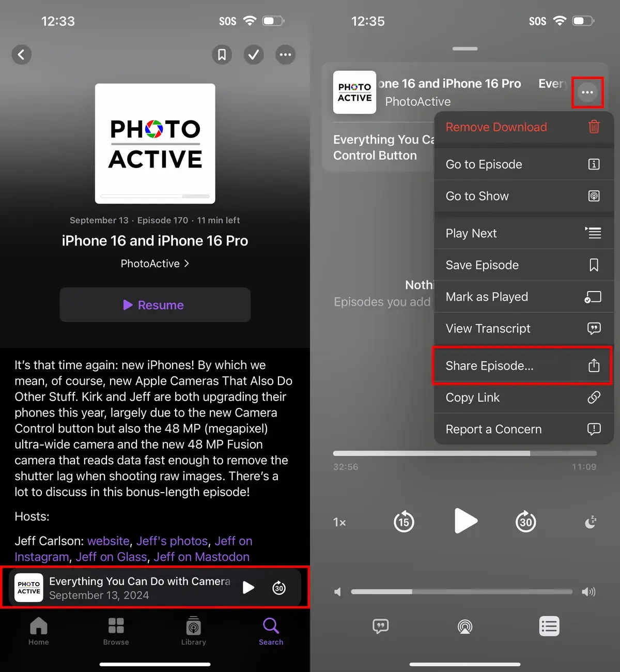Choose Remove Download menu entry
Viewport: 620px width, 672px height.
point(522,127)
